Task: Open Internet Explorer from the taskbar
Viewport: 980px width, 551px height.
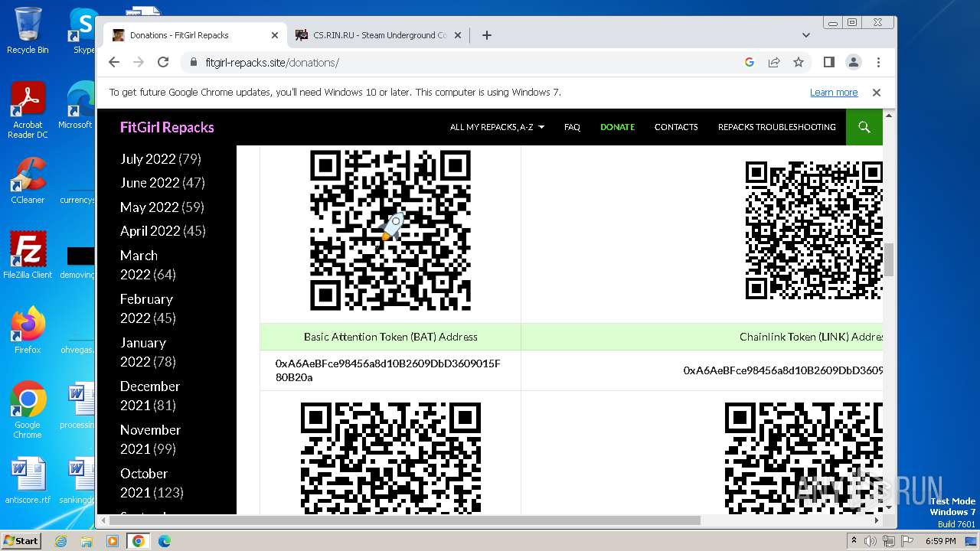Action: click(x=61, y=541)
